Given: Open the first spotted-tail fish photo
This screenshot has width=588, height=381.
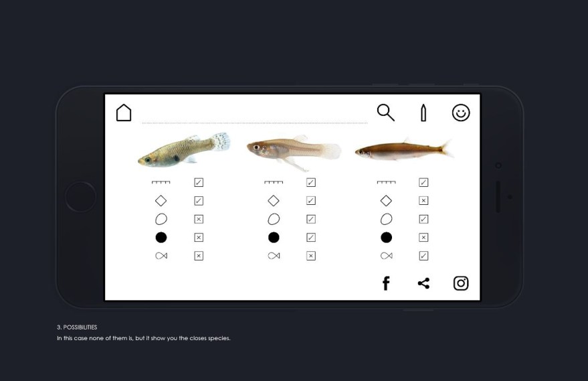Looking at the screenshot, I should pos(184,149).
